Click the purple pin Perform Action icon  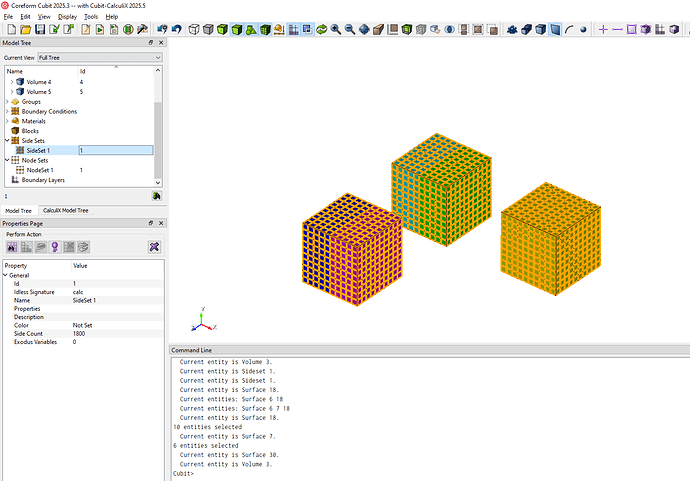[55, 247]
